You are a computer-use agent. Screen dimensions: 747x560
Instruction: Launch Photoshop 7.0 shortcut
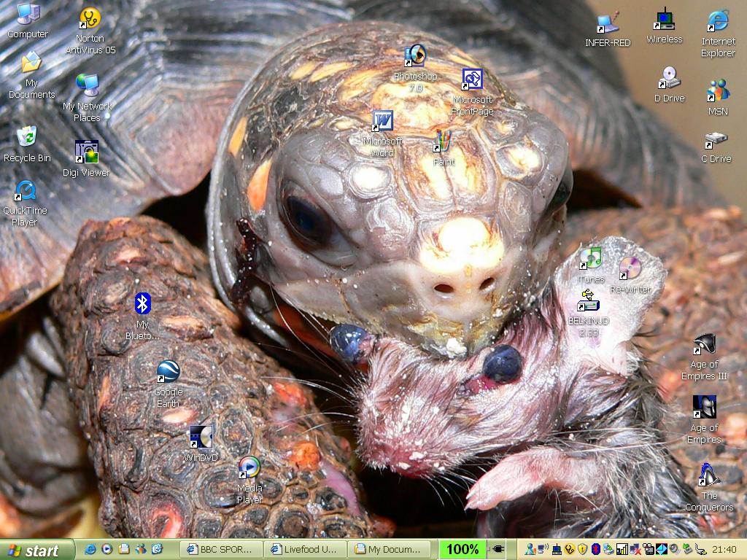tap(415, 69)
